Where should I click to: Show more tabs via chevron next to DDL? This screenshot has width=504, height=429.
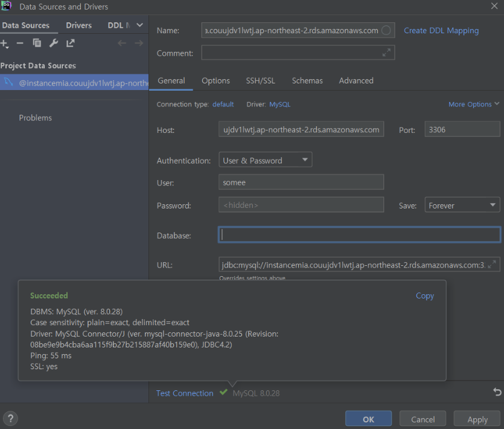click(139, 25)
